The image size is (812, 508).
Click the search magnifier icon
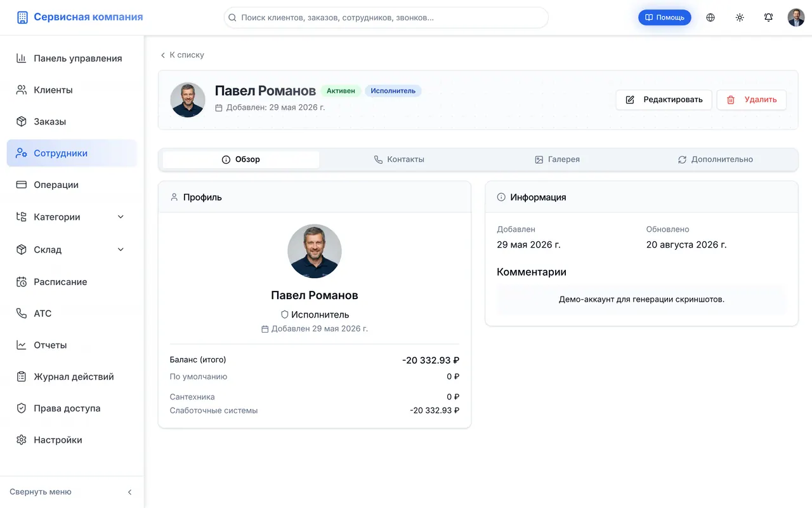(x=233, y=18)
